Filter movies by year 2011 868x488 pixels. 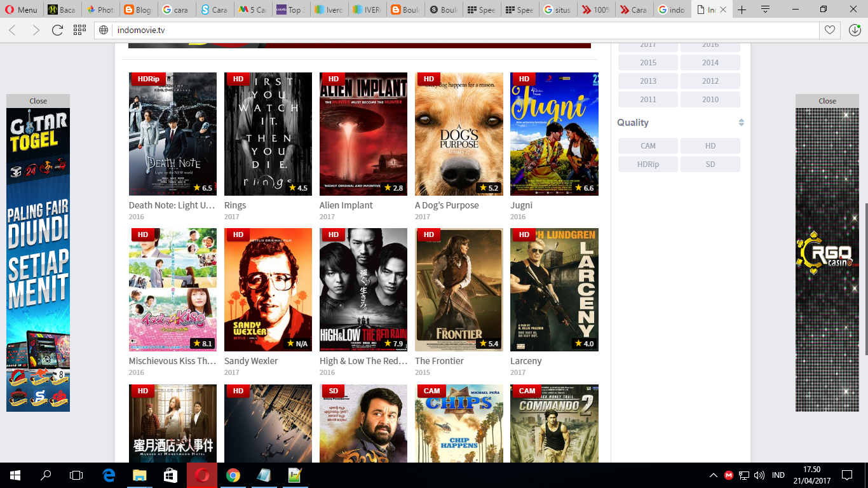click(x=648, y=99)
